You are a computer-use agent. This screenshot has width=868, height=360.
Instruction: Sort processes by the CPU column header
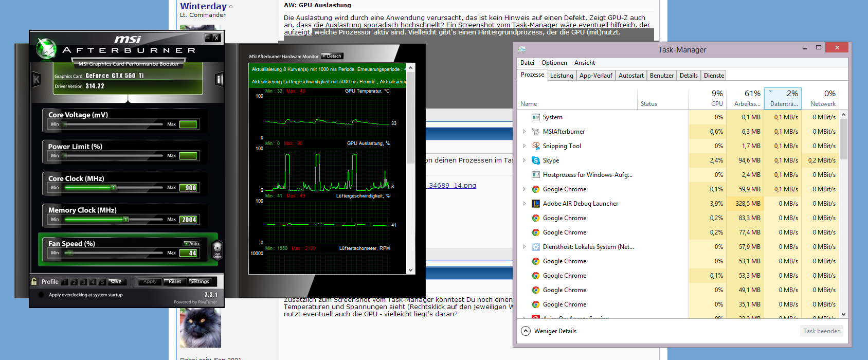708,98
